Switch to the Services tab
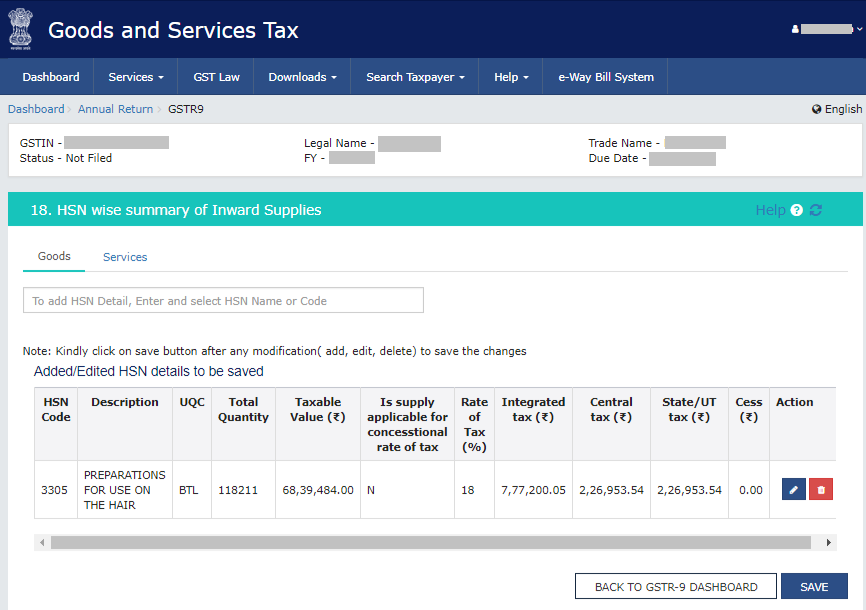This screenshot has width=866, height=610. [x=125, y=257]
